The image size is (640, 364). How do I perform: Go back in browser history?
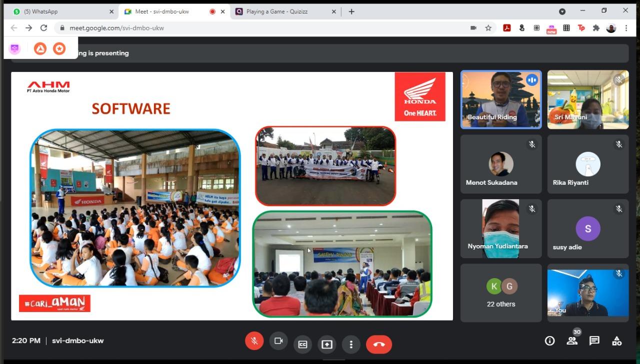(13, 28)
